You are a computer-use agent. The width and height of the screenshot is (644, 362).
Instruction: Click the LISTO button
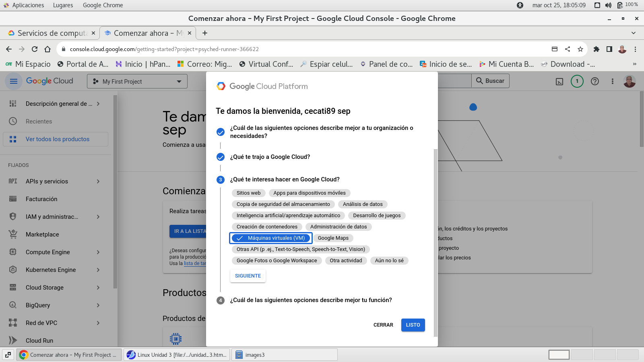click(x=413, y=325)
